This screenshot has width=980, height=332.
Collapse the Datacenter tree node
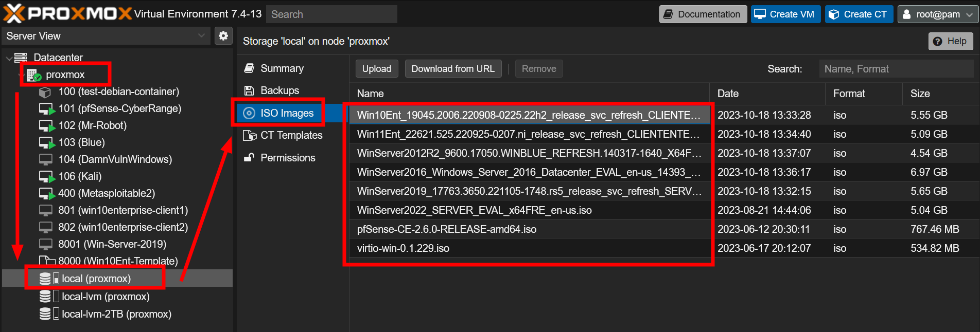click(x=9, y=58)
